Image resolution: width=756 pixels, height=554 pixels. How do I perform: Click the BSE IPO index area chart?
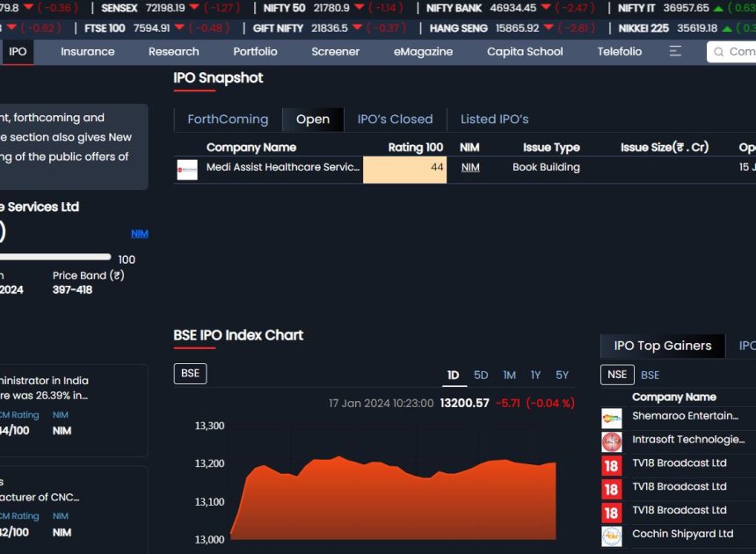394,498
